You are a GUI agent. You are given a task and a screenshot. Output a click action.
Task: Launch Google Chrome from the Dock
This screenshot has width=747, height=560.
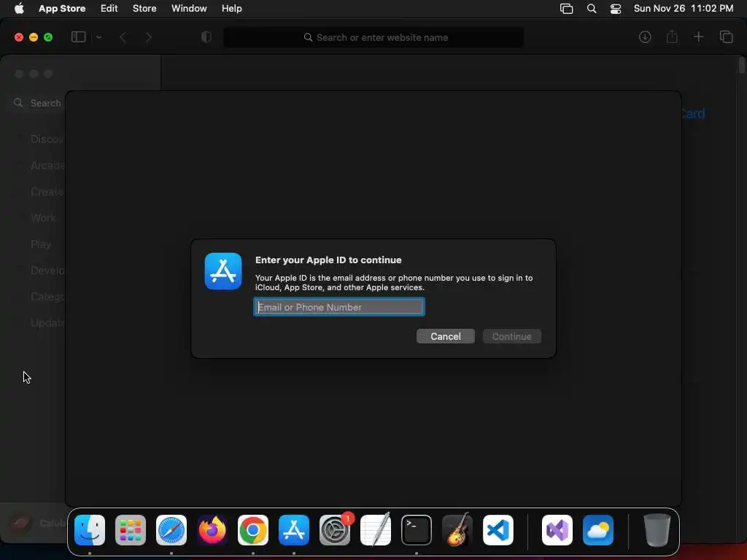click(x=253, y=529)
